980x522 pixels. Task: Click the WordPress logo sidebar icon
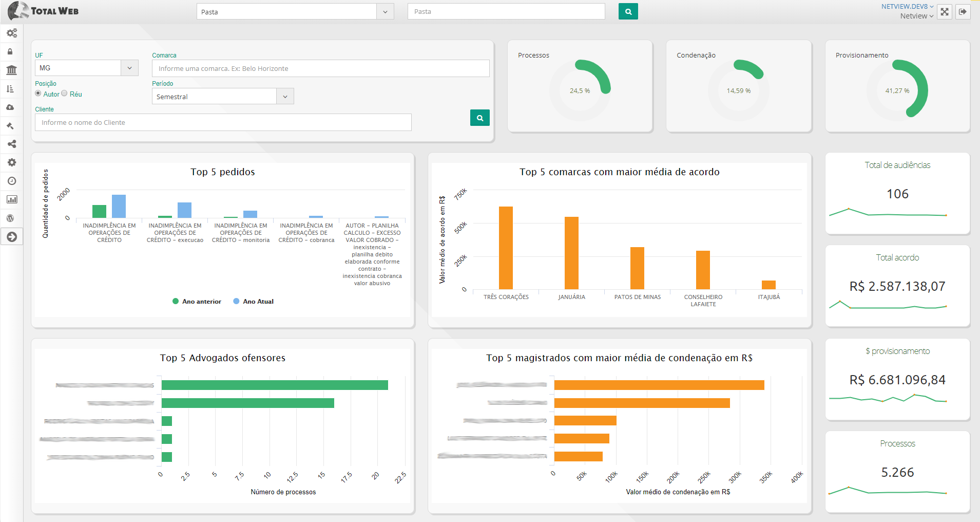pos(10,218)
